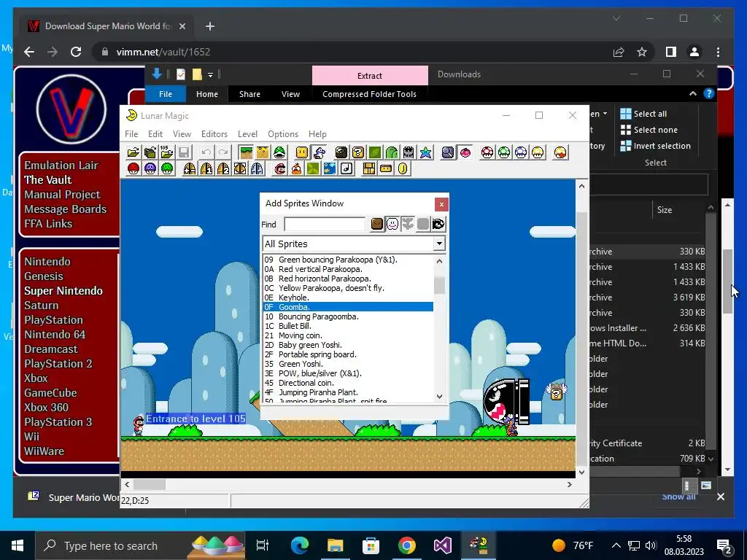Click the pink berry toolbar icon

pyautogui.click(x=465, y=152)
